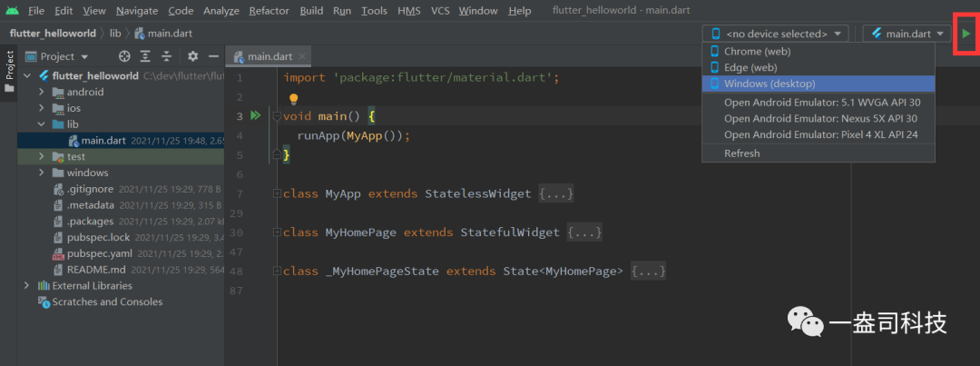
Task: Expand the test folder
Action: (x=41, y=156)
